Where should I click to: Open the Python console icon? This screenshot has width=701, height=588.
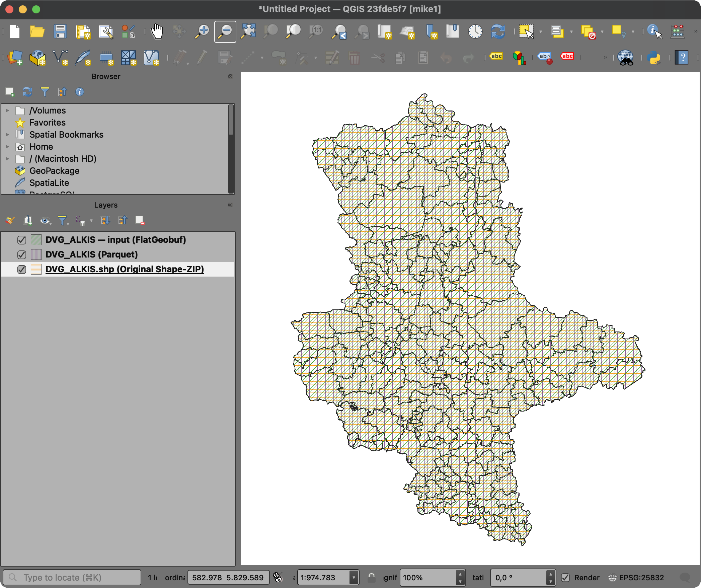pos(654,58)
